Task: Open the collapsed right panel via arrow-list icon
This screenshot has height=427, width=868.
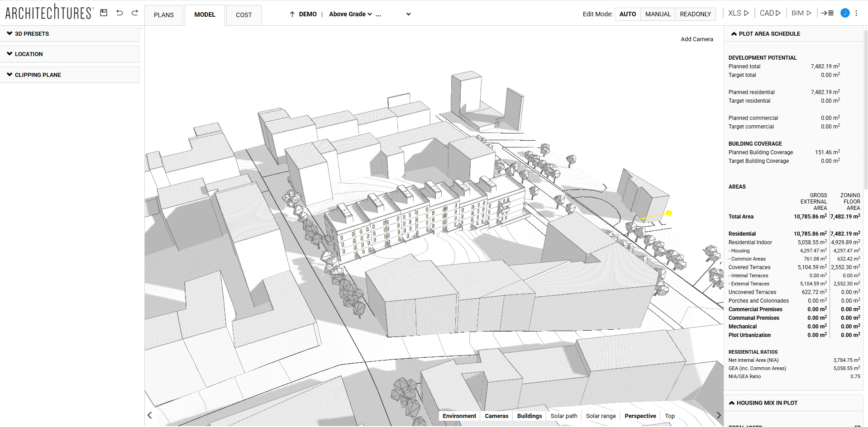Action: coord(827,13)
